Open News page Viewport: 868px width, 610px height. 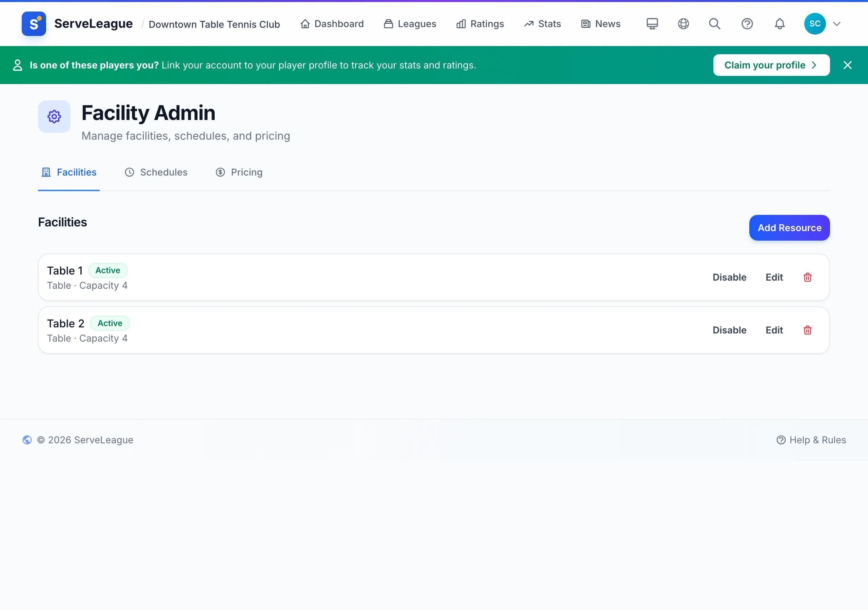coord(601,24)
